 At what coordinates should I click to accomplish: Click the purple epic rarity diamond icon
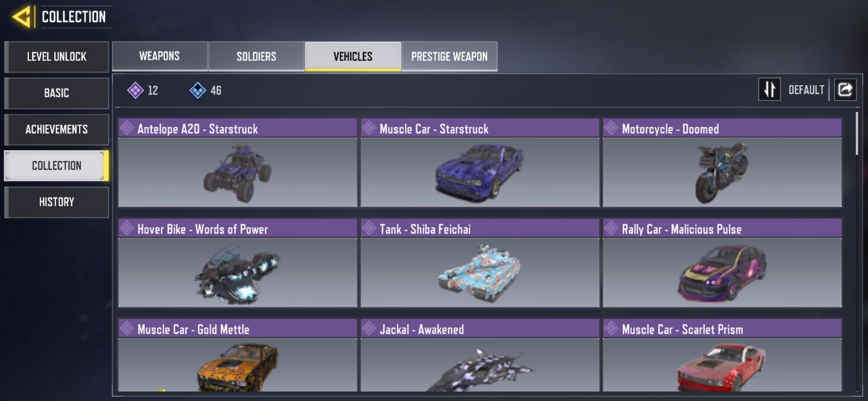[x=135, y=90]
